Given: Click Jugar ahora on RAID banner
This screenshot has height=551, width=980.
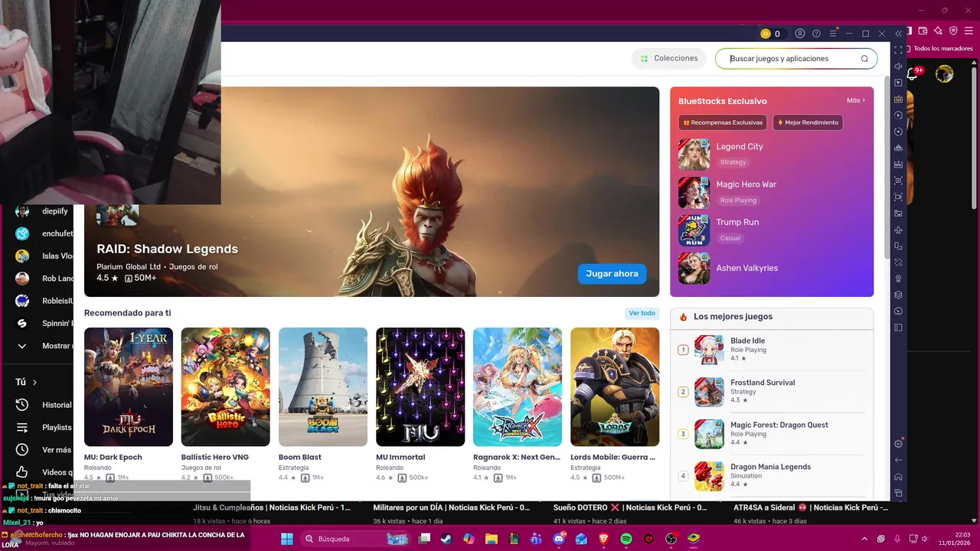Looking at the screenshot, I should click(x=612, y=274).
